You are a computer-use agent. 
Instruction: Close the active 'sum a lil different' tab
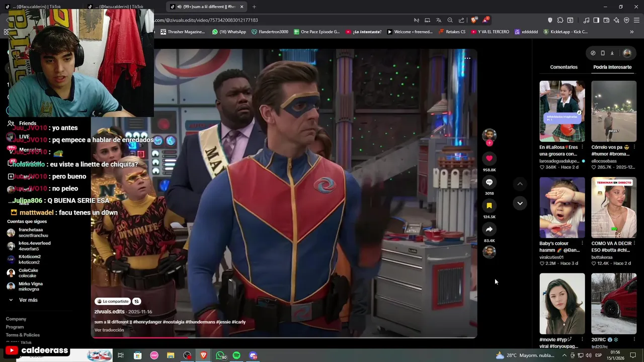[242, 7]
